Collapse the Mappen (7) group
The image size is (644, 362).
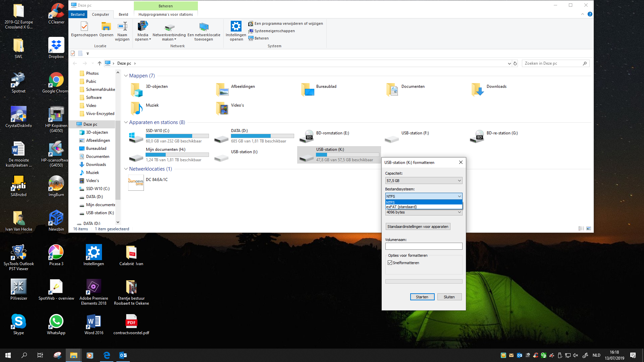pos(126,76)
